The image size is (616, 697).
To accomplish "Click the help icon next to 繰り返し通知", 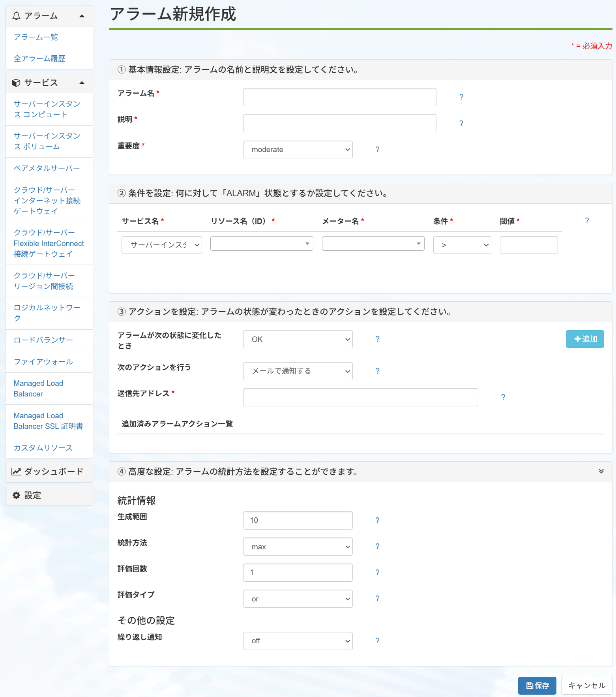I will 377,641.
